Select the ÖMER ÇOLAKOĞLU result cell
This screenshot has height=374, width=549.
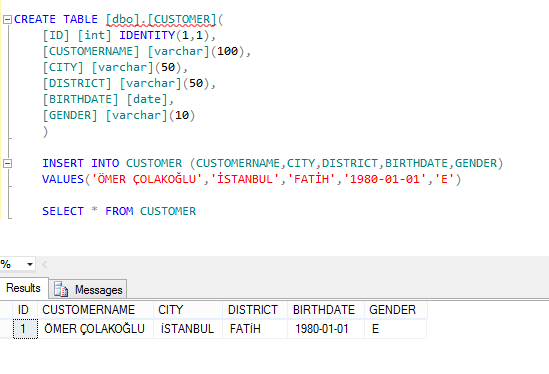click(x=95, y=329)
